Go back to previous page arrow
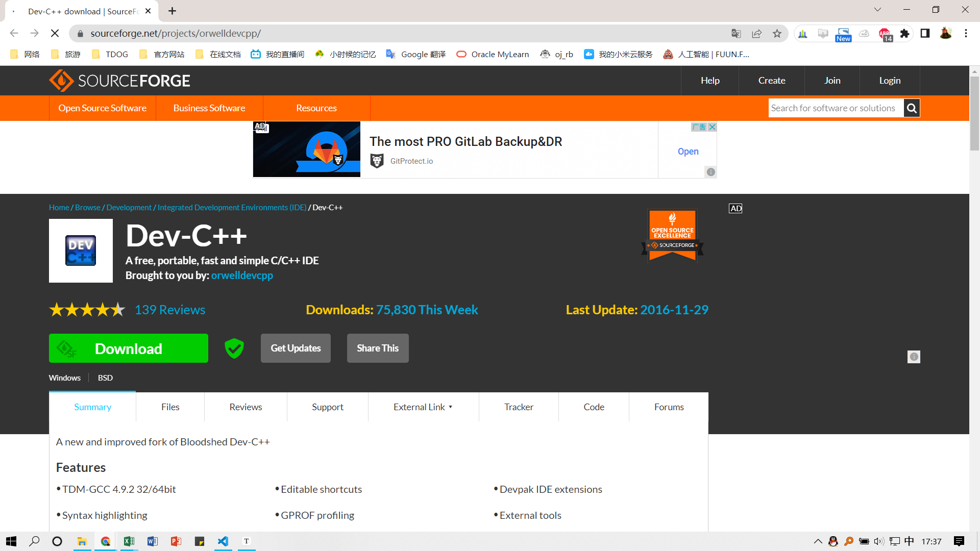The image size is (980, 551). pyautogui.click(x=14, y=33)
